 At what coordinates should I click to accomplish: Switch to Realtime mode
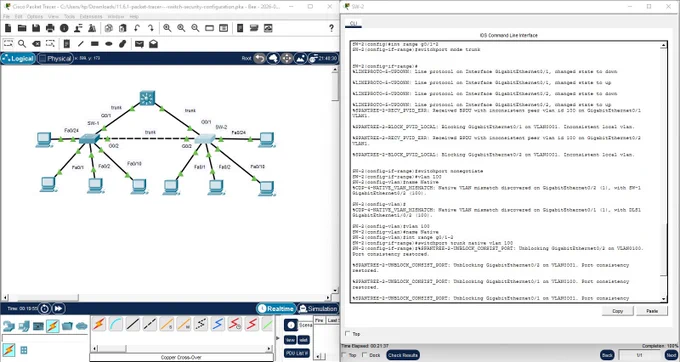276,309
